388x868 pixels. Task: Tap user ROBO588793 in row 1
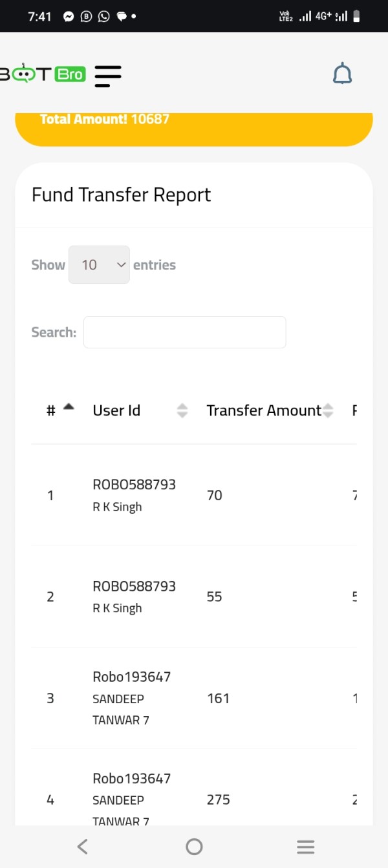[x=134, y=484]
